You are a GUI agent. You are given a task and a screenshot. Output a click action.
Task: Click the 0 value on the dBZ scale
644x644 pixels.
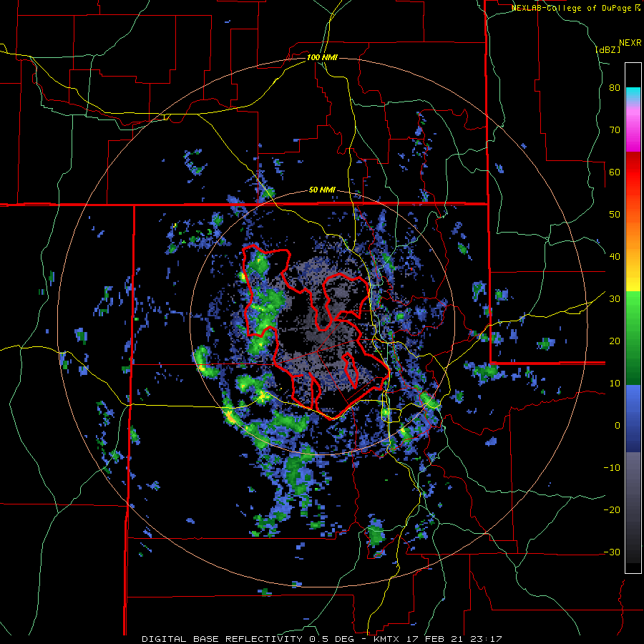tap(618, 426)
